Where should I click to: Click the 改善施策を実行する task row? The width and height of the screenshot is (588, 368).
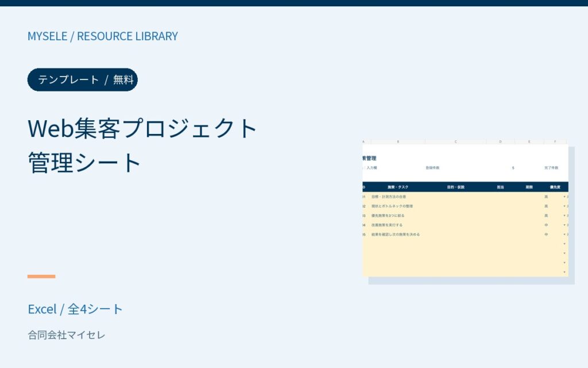click(465, 225)
